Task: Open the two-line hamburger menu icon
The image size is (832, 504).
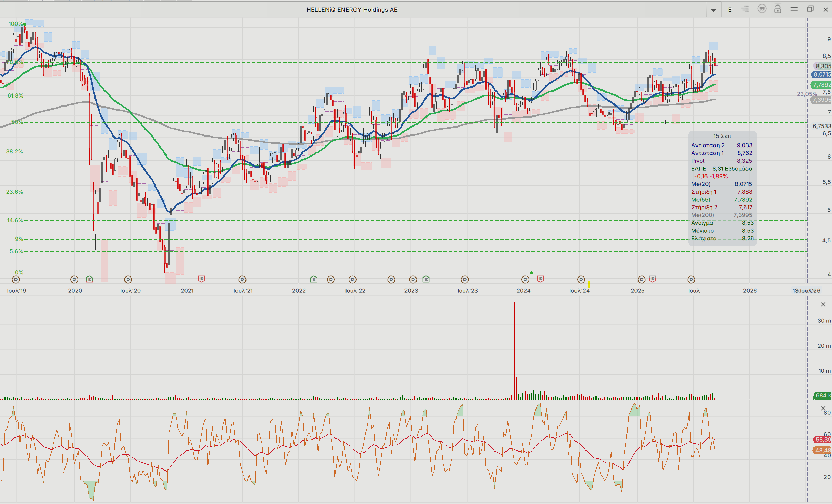Action: (794, 9)
